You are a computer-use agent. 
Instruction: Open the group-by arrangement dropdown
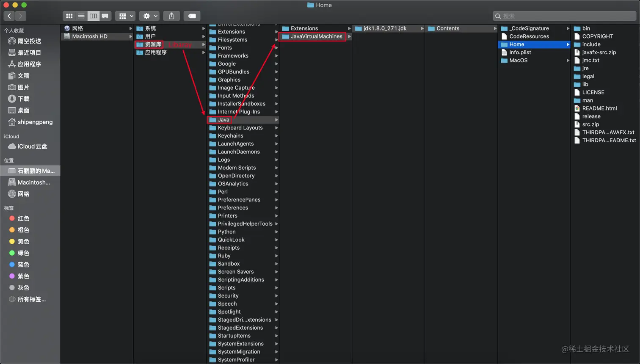click(126, 16)
